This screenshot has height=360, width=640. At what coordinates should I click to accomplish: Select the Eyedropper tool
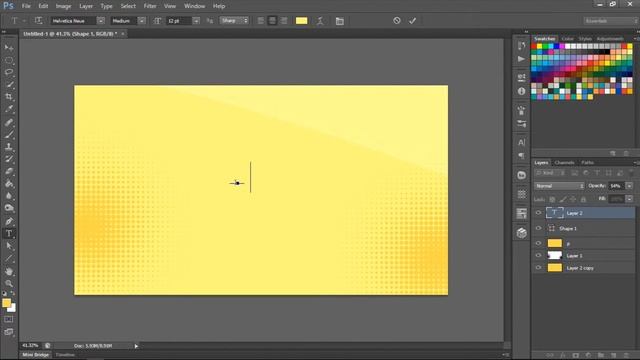9,109
